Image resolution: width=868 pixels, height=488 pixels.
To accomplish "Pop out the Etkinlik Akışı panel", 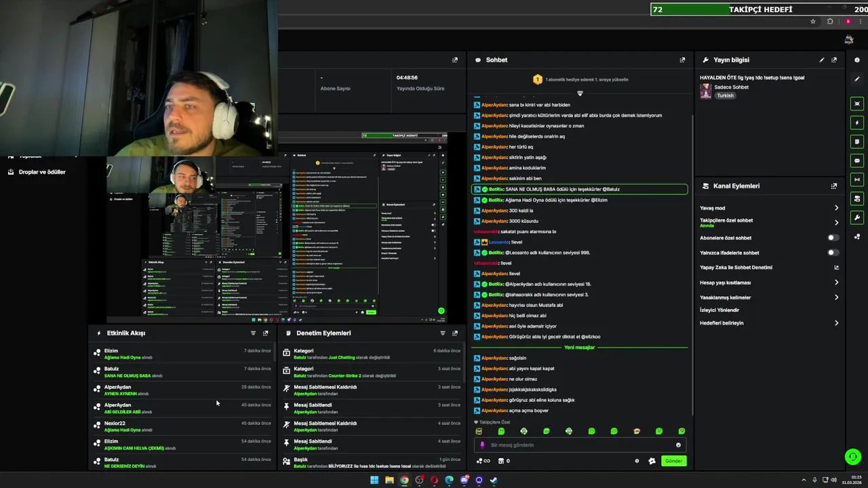I will click(265, 333).
